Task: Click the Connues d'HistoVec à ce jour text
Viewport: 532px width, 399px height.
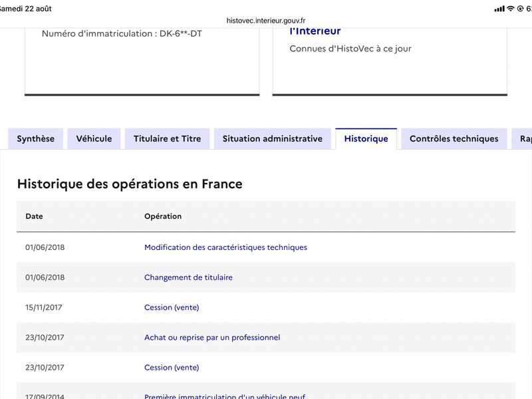Action: pyautogui.click(x=350, y=49)
